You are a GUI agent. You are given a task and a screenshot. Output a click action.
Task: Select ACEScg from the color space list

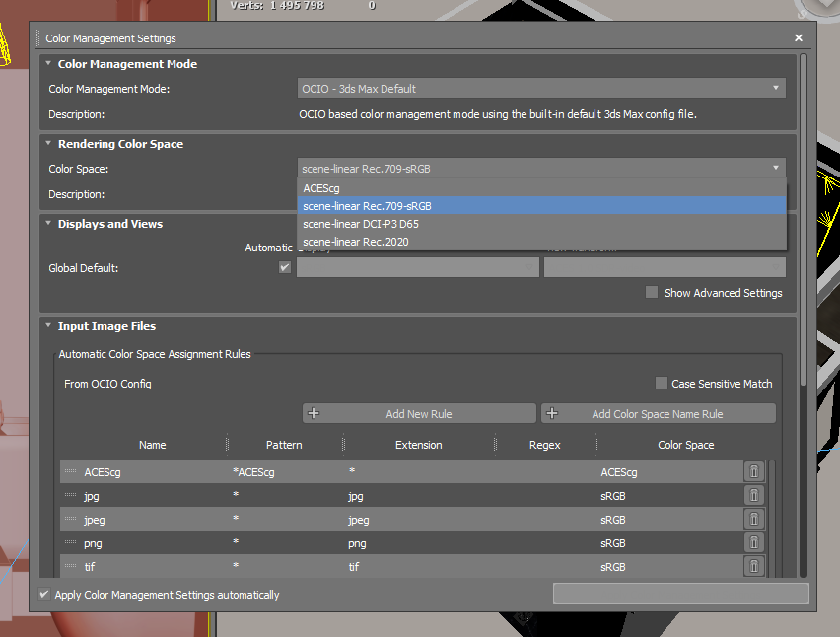click(541, 188)
